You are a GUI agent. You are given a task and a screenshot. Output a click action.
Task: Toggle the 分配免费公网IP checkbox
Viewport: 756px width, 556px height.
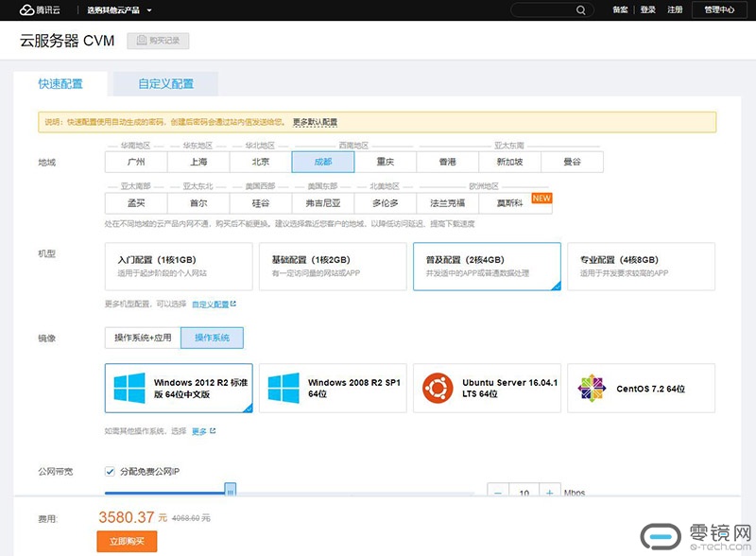pos(110,472)
